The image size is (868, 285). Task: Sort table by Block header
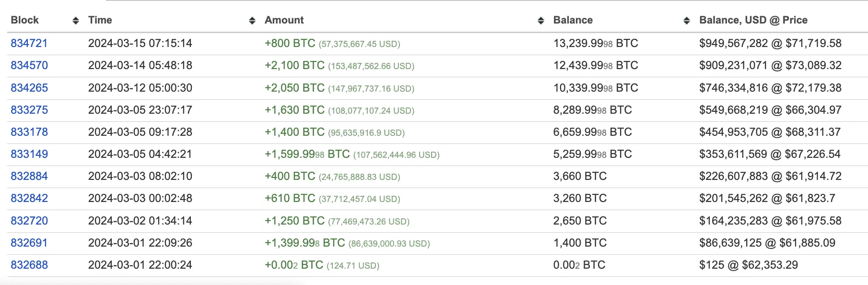pos(25,20)
